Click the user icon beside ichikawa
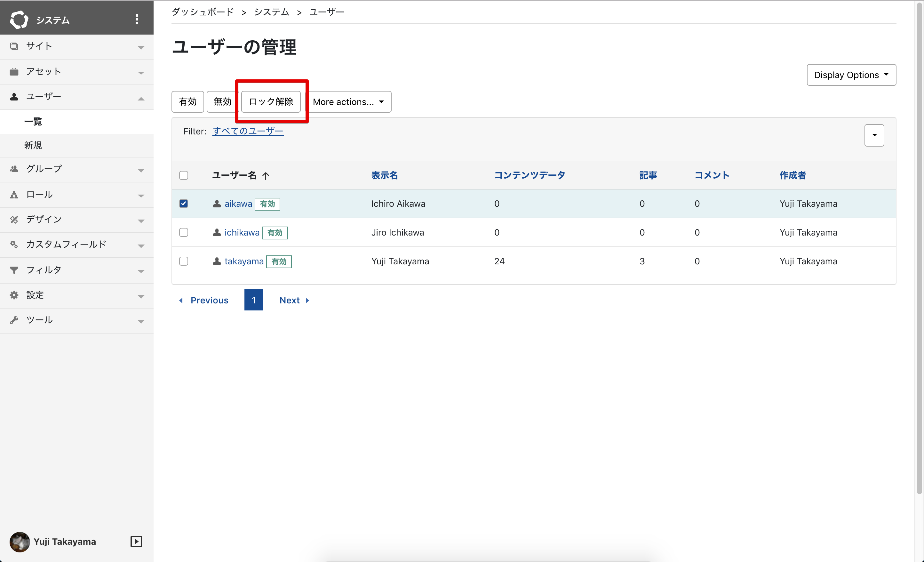Viewport: 924px width, 562px height. click(x=217, y=233)
